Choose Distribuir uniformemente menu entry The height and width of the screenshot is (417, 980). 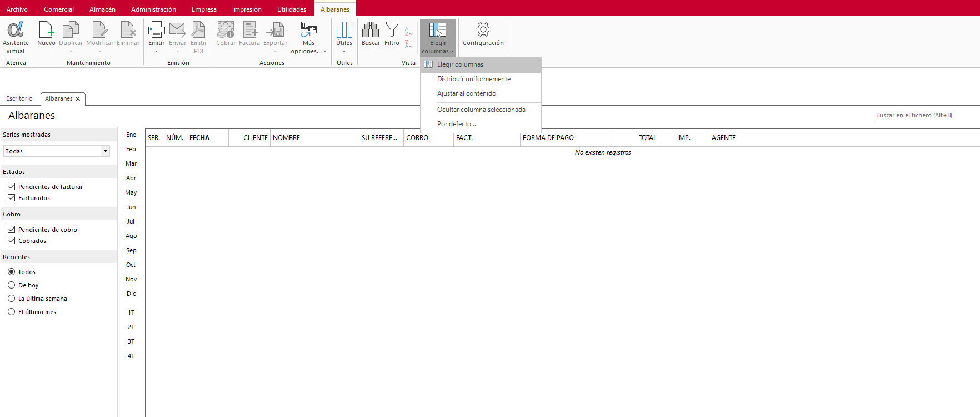coord(481,79)
